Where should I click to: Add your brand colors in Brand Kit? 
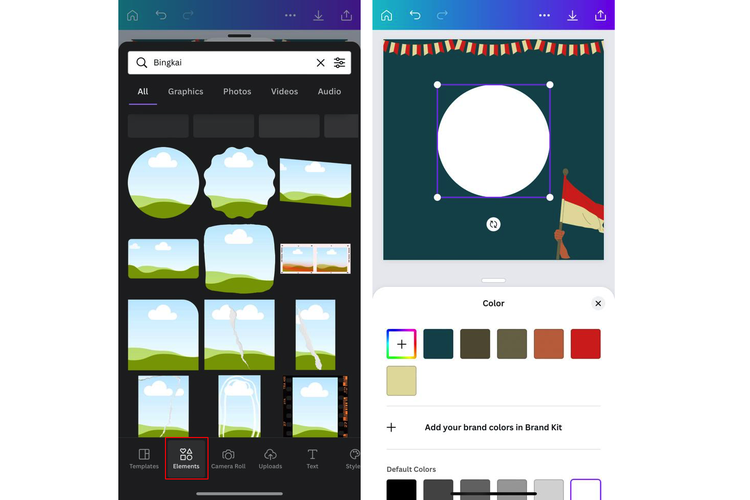(492, 427)
